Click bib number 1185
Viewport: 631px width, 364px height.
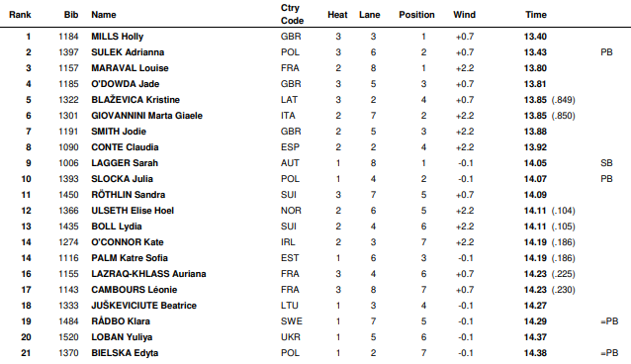tap(68, 84)
